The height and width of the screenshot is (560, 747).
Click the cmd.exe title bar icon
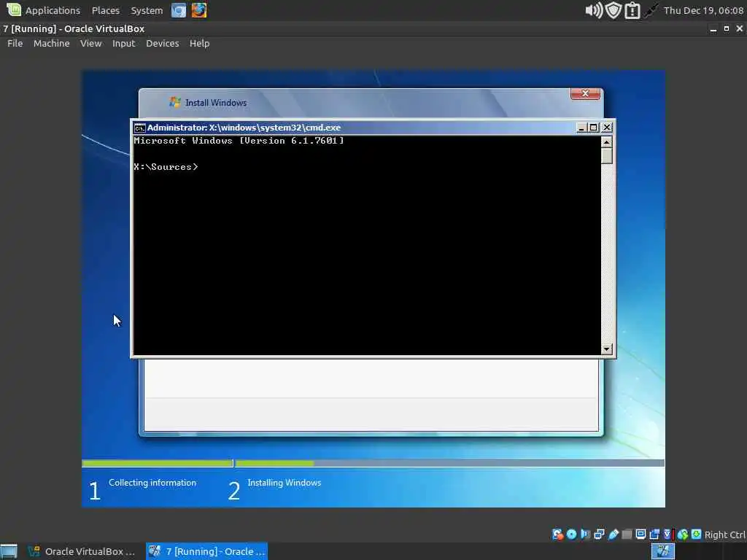point(139,128)
